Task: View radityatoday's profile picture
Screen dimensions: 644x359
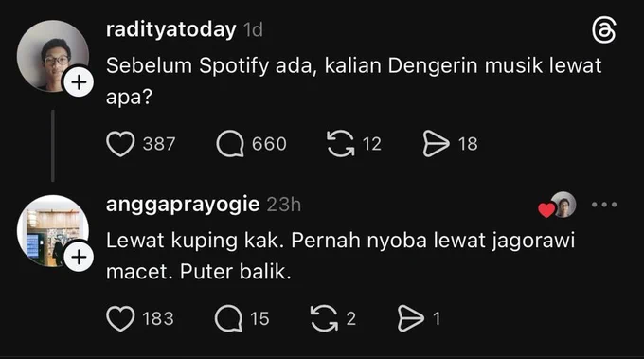Action: pos(53,56)
